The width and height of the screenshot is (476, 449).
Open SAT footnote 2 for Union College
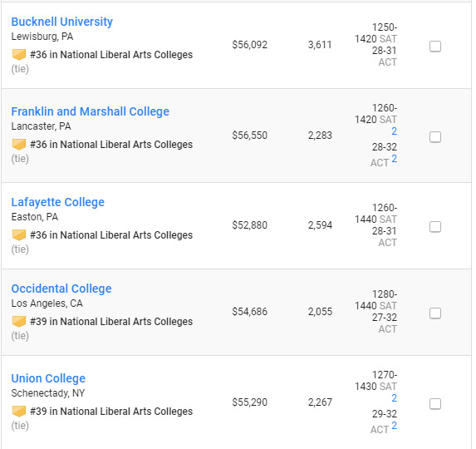pyautogui.click(x=394, y=398)
